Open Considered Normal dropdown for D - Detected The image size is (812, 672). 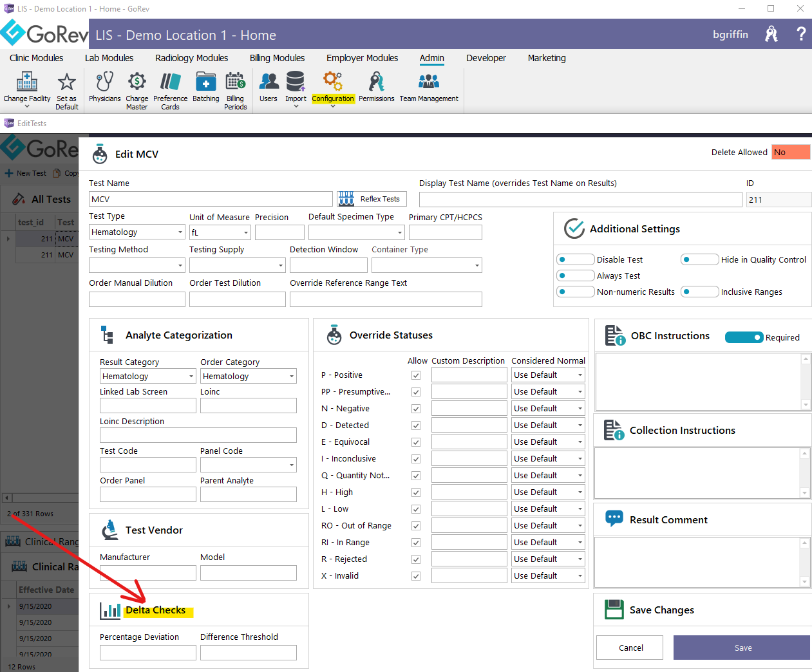tap(548, 425)
